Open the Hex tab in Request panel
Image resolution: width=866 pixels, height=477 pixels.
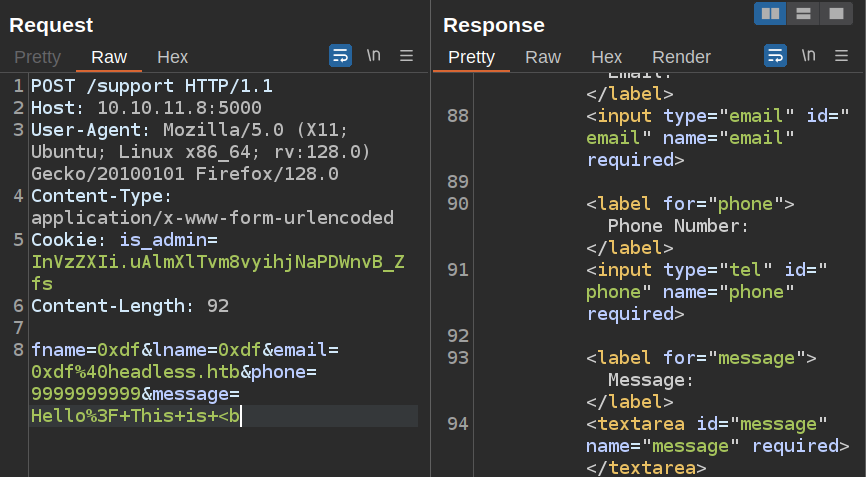pos(173,57)
